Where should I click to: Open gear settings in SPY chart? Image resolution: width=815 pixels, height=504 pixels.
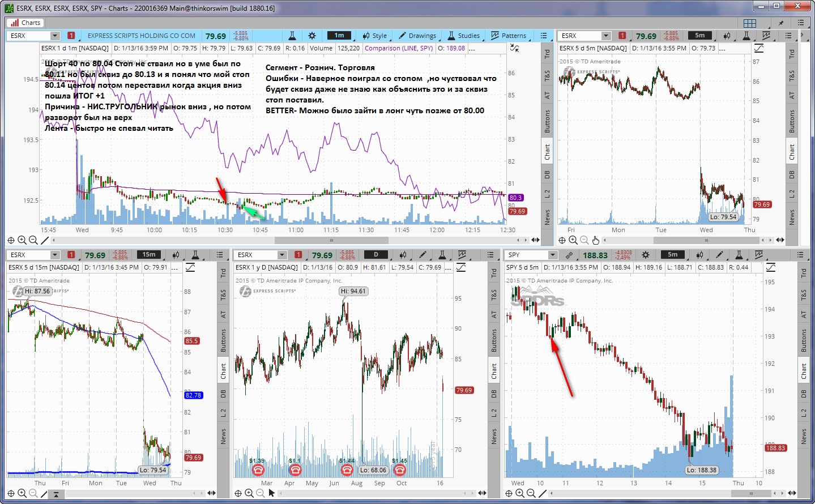click(646, 255)
